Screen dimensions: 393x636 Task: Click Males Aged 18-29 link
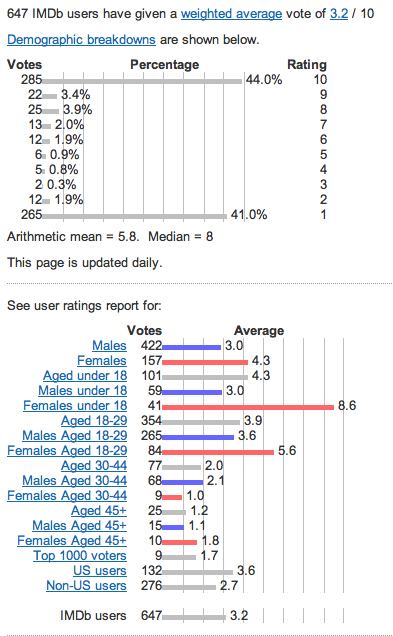point(75,436)
